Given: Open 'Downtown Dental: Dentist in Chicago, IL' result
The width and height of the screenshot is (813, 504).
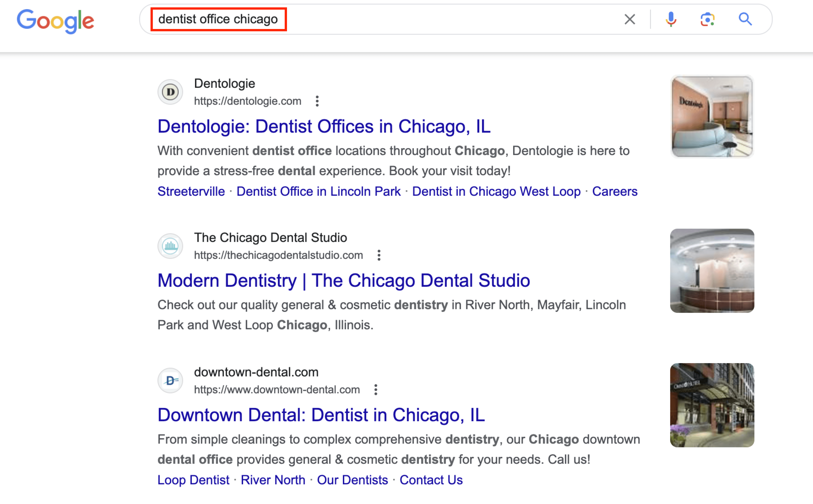Looking at the screenshot, I should click(321, 415).
